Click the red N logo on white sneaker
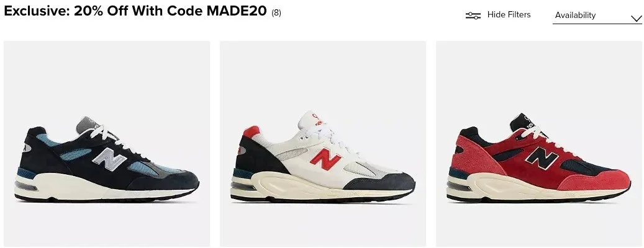644x248 pixels. (325, 159)
